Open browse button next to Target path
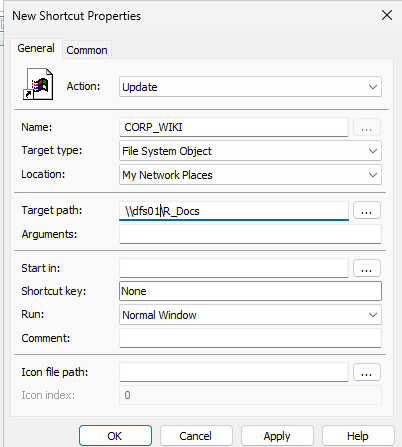Image resolution: width=402 pixels, height=447 pixels. 367,210
